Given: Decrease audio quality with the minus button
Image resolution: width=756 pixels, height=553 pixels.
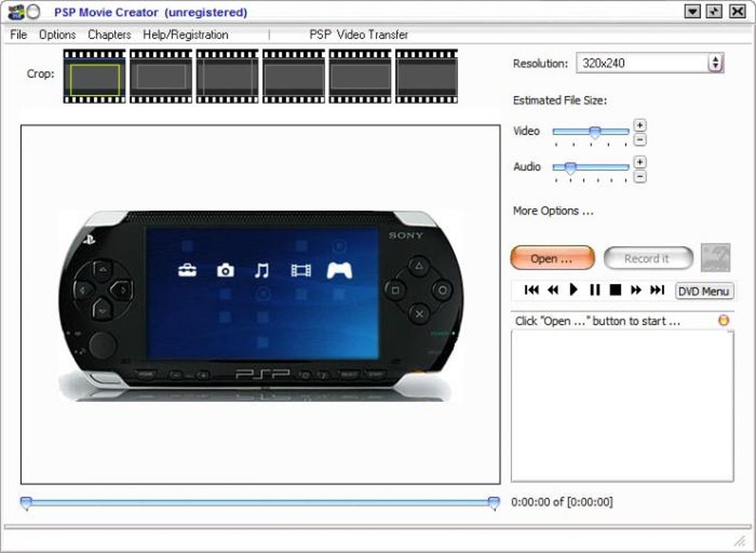Looking at the screenshot, I should pyautogui.click(x=640, y=176).
